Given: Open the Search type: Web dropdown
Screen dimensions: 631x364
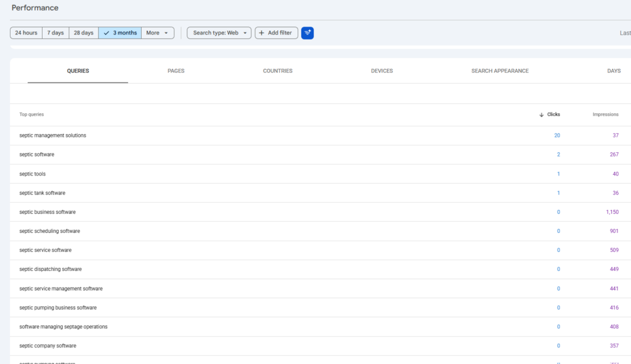Looking at the screenshot, I should pos(219,33).
